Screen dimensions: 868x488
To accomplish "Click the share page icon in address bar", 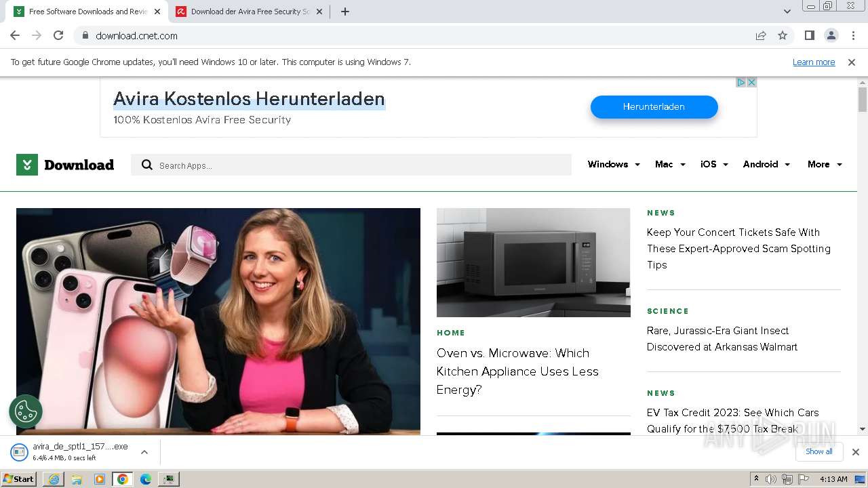I will click(761, 35).
